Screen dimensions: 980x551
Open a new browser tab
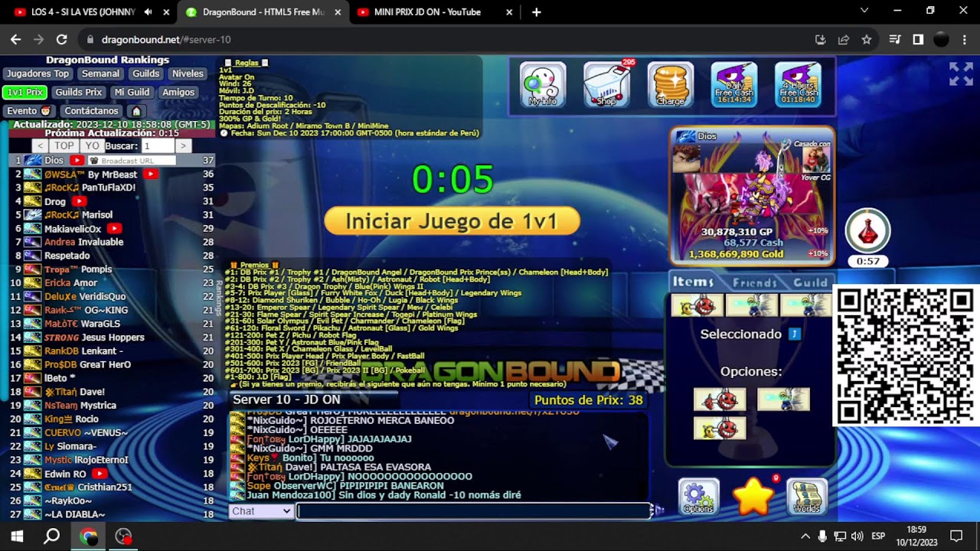(537, 12)
